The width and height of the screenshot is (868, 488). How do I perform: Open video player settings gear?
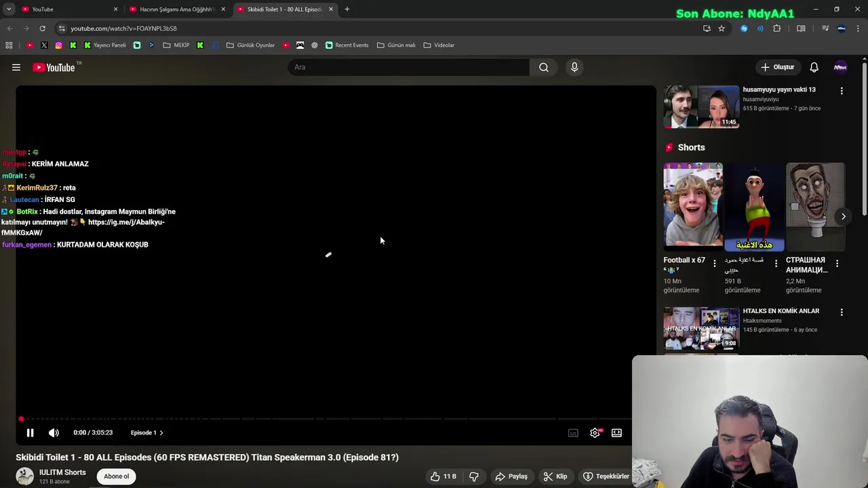point(595,432)
